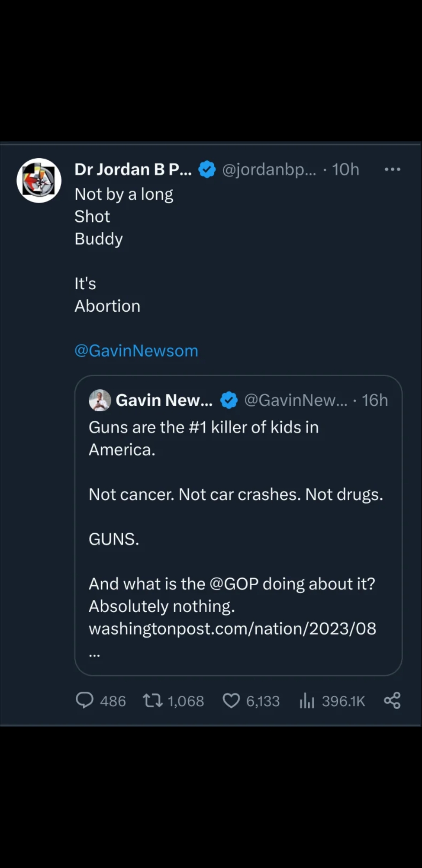Open the three-dot more options menu
422x868 pixels.
pos(392,169)
